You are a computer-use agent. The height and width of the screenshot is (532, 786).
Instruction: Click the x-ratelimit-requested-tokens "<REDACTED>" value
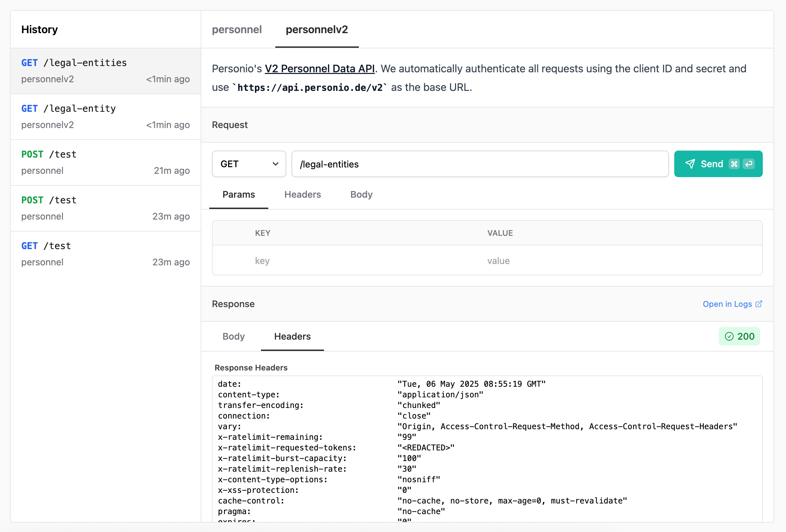pos(426,447)
